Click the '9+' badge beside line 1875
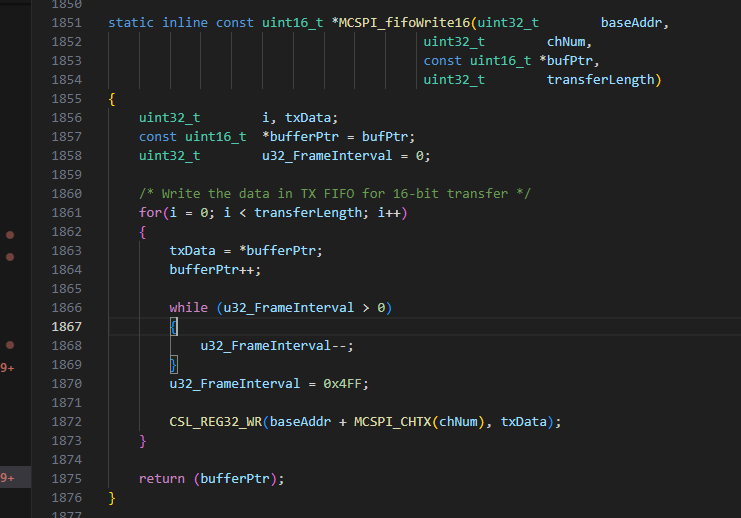Image resolution: width=741 pixels, height=518 pixels. click(x=8, y=478)
